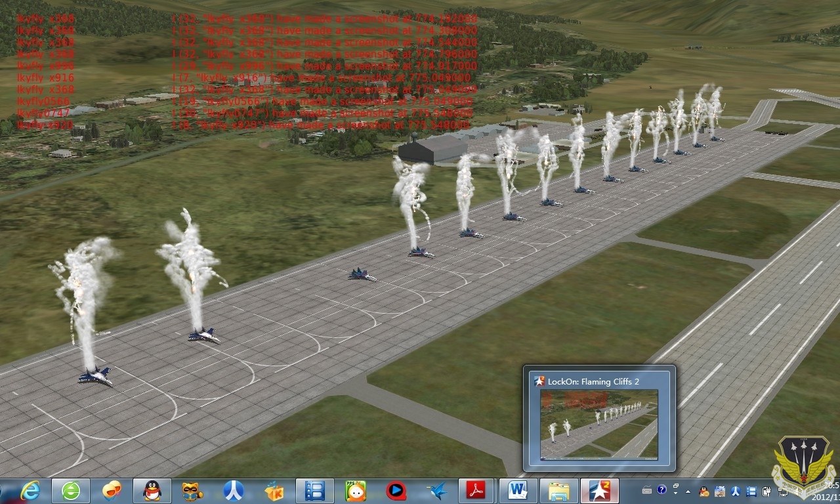
Task: Open the orange chat-bubbles messenger taskbar icon
Action: [112, 491]
